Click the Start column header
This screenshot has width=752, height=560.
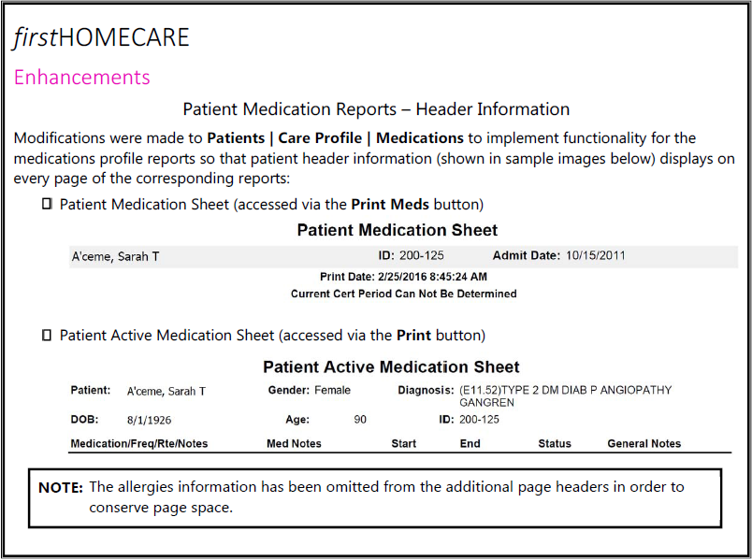coord(404,443)
